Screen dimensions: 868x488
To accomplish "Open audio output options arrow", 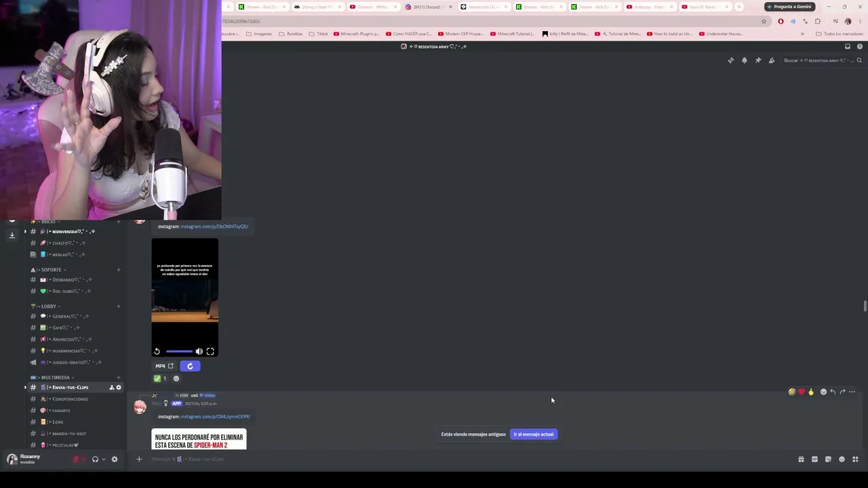I will [103, 460].
